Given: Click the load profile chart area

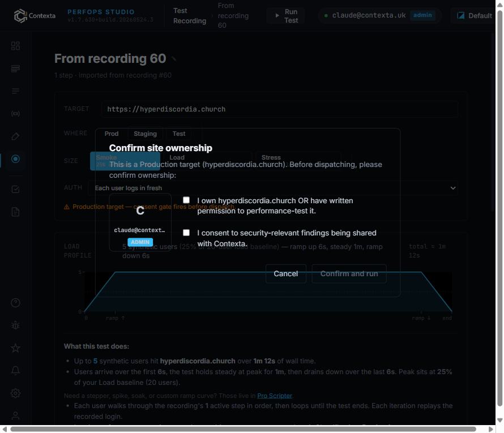Looking at the screenshot, I should click(x=268, y=291).
